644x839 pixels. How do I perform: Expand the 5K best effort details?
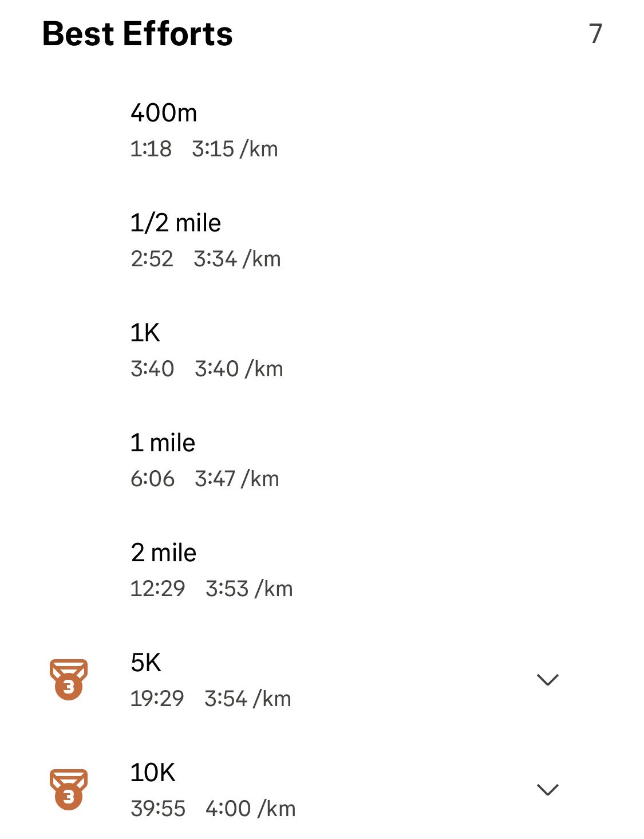pos(547,680)
